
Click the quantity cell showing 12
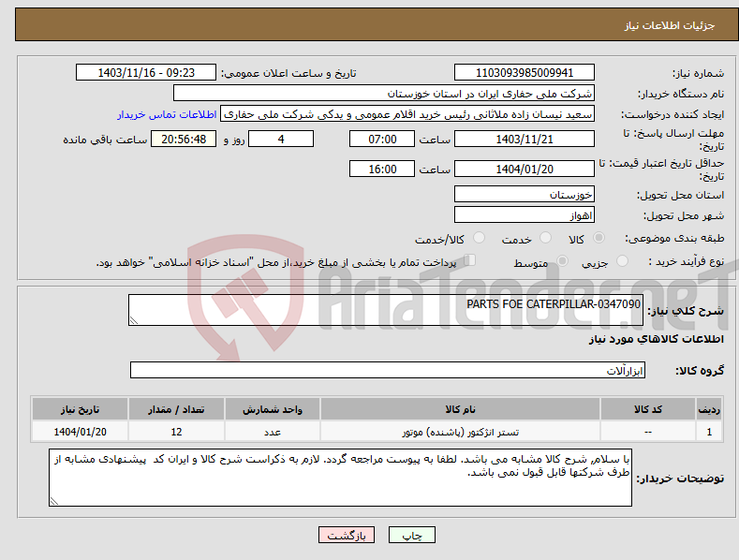point(176,432)
